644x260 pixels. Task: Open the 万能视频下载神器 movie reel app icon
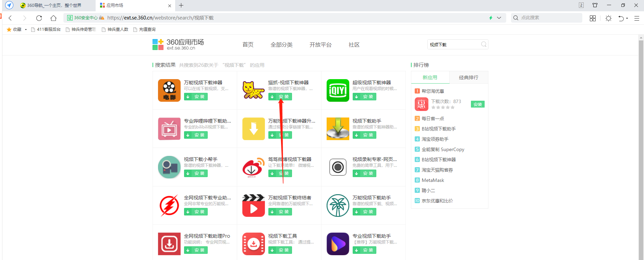point(169,90)
